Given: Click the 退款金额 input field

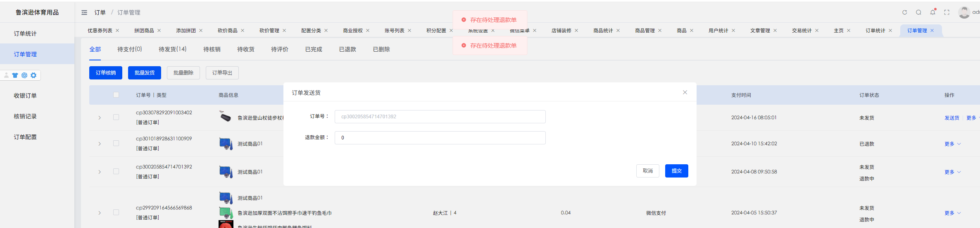Looking at the screenshot, I should pos(440,138).
